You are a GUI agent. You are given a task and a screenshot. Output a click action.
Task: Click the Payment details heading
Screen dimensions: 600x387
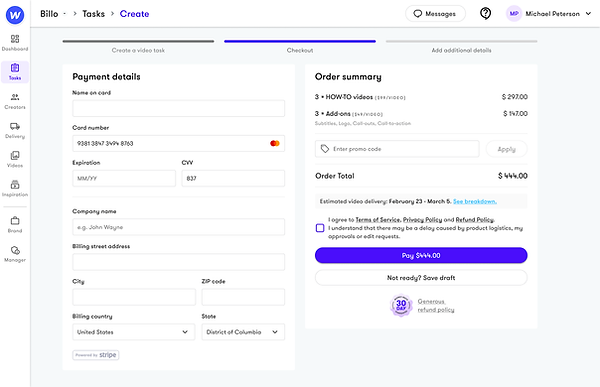point(106,77)
